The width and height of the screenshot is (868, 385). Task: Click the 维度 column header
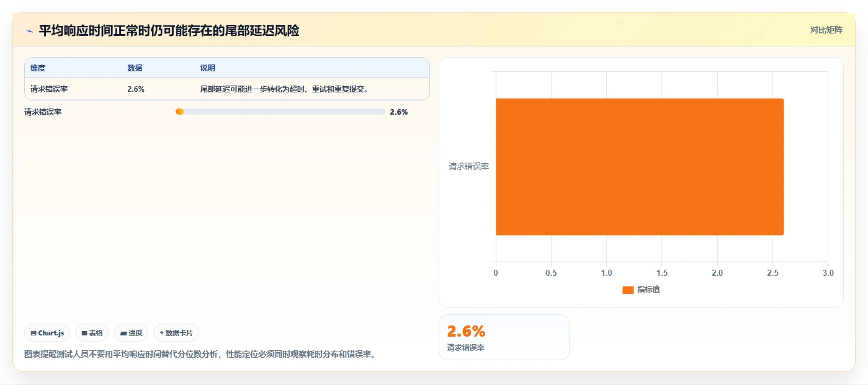38,68
